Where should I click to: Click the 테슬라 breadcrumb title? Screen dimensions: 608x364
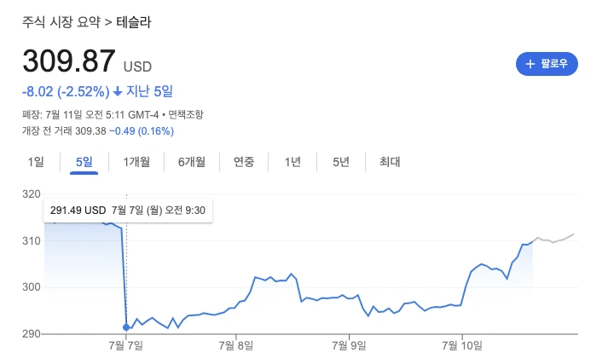pyautogui.click(x=134, y=22)
